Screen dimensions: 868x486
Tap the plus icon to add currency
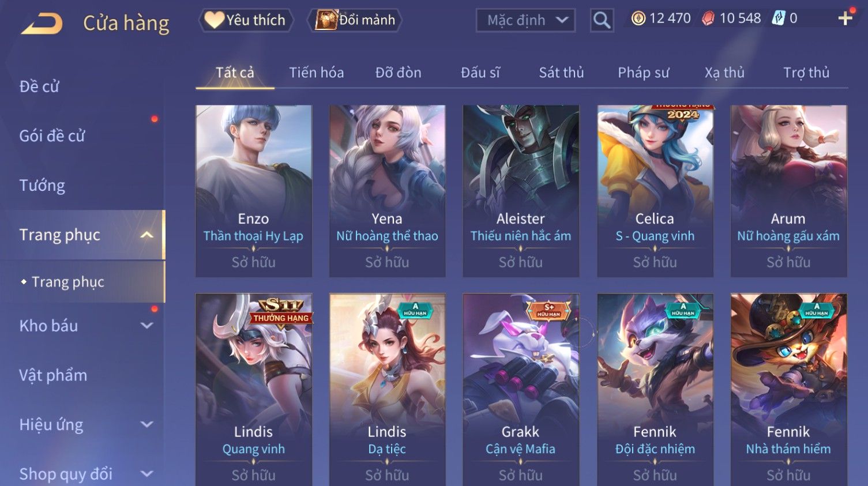(x=845, y=18)
